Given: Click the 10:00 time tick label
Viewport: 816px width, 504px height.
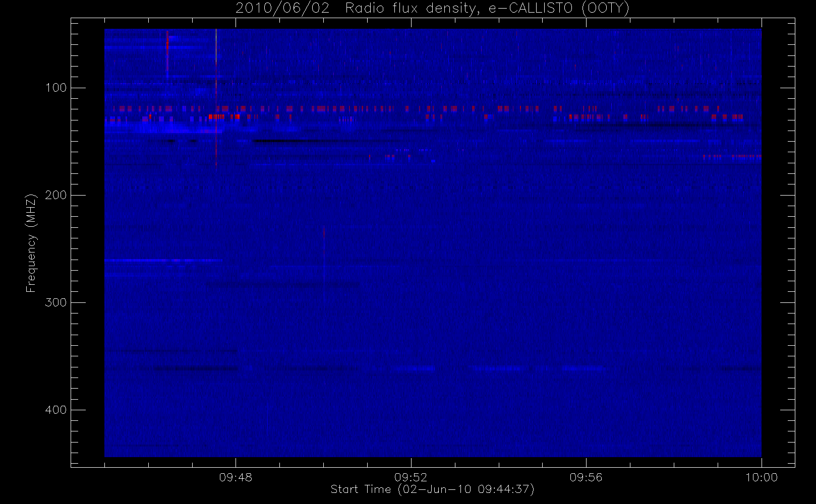Looking at the screenshot, I should click(762, 477).
